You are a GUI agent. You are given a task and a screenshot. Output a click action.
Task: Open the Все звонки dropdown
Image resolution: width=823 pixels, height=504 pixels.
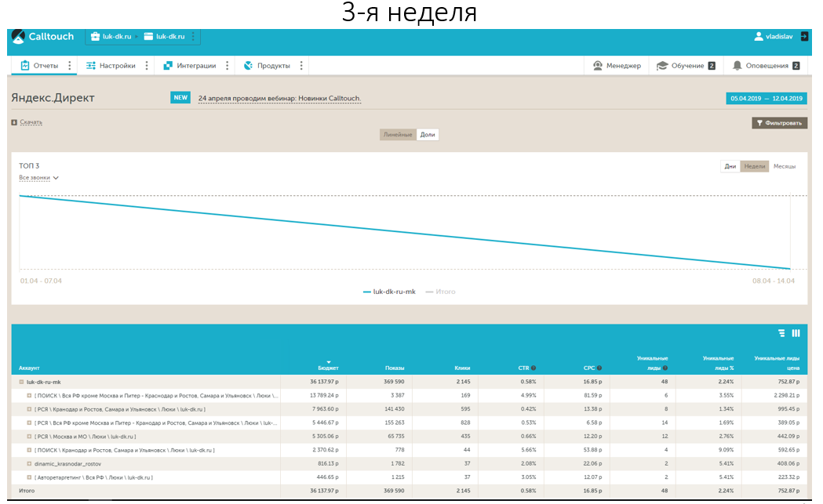pos(38,178)
